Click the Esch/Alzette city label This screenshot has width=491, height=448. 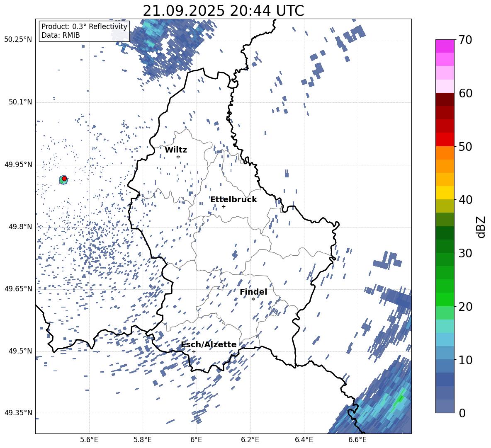[x=209, y=345]
